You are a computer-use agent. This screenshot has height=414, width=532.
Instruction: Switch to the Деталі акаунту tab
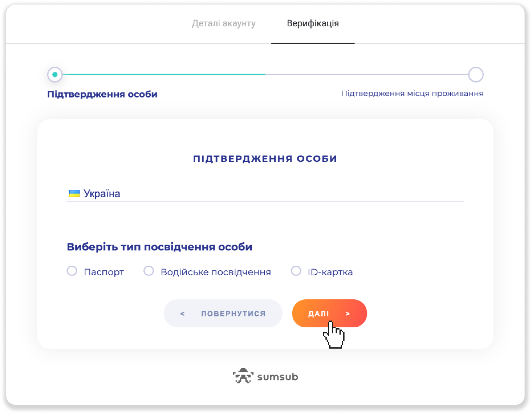[224, 23]
